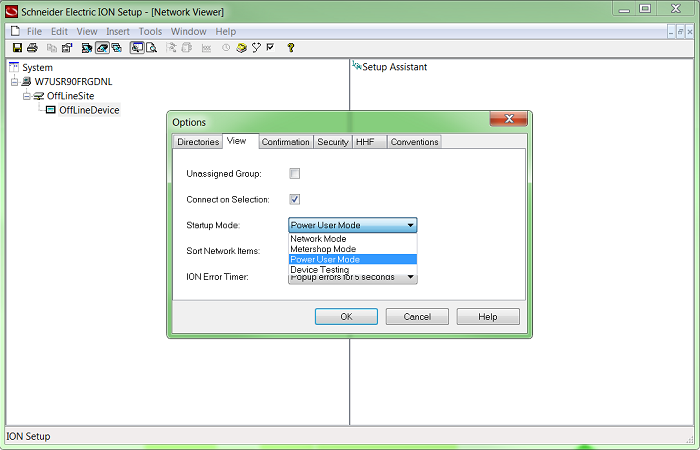Click the grayed-out Copy toolbar icon
The image size is (700, 450).
tap(52, 48)
